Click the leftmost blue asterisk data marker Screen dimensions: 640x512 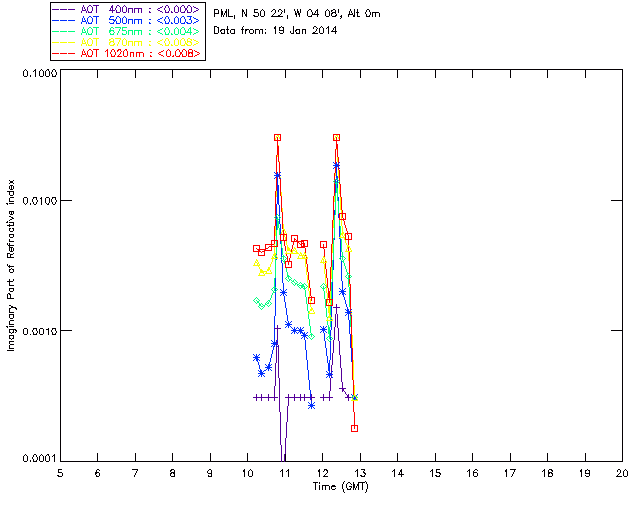(x=256, y=358)
